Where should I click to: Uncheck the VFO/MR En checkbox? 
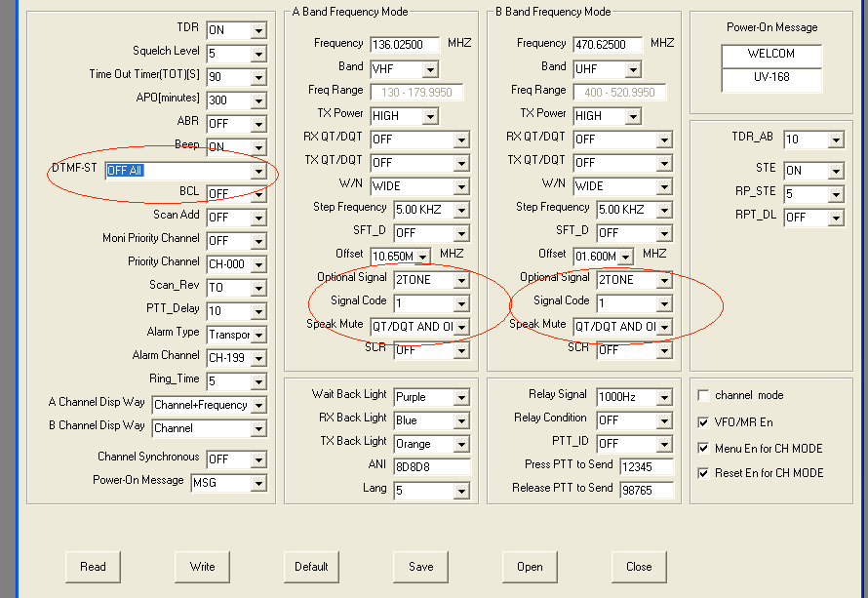(x=704, y=423)
